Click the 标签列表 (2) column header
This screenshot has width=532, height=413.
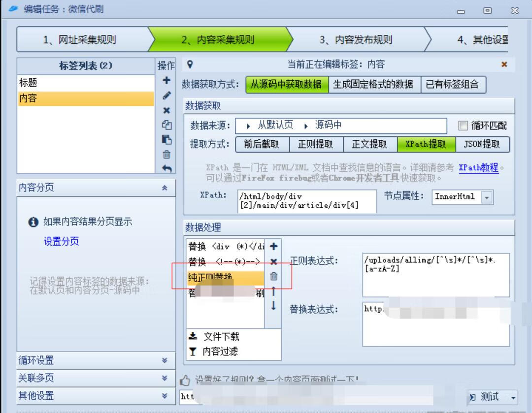[86, 66]
